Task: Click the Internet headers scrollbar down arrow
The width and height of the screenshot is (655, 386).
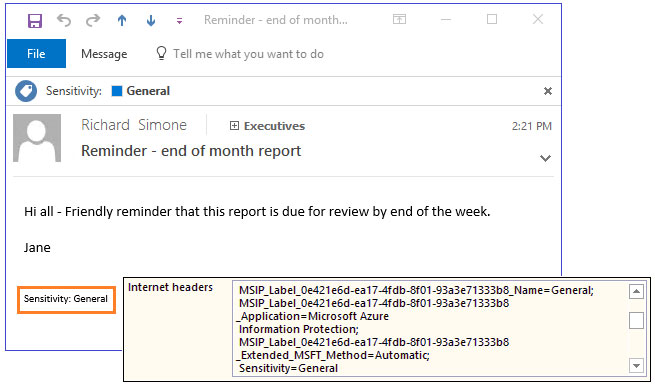Action: pyautogui.click(x=636, y=366)
